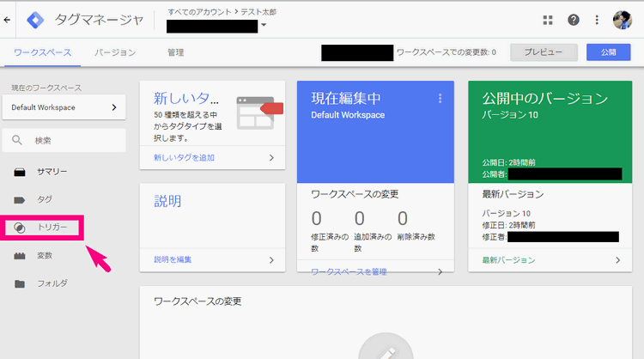Screen dimensions: 644x359
Task: Click the 現在編集中 blue card
Action: click(x=375, y=132)
